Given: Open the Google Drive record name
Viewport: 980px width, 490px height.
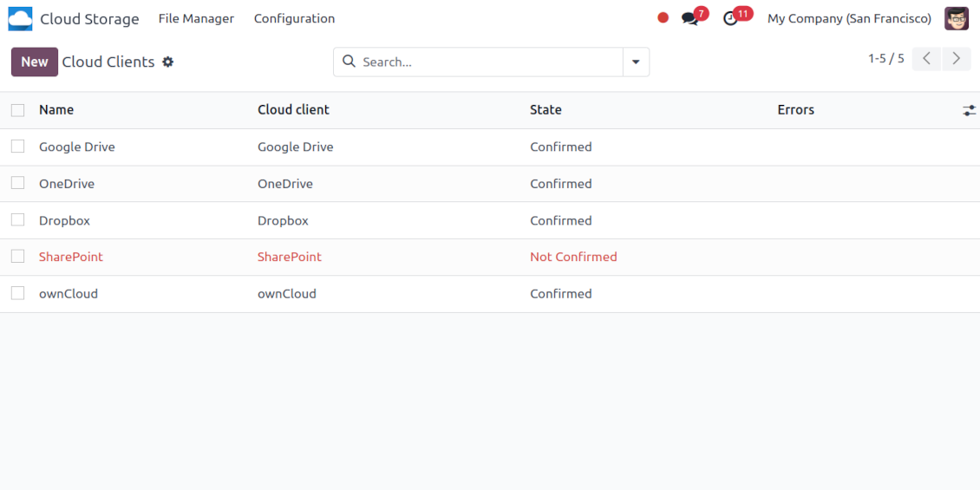Looking at the screenshot, I should [77, 147].
